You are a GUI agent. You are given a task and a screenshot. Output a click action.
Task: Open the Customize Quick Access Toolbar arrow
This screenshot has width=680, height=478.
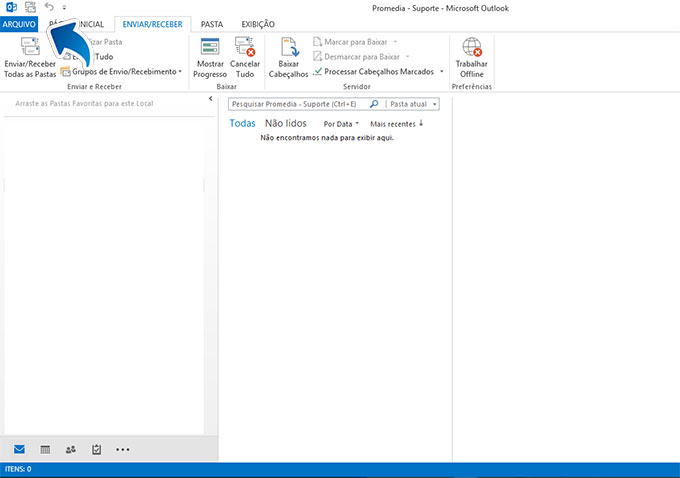click(64, 7)
